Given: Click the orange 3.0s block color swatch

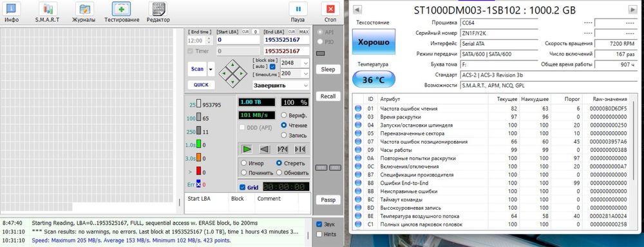Looking at the screenshot, I should coord(198,158).
